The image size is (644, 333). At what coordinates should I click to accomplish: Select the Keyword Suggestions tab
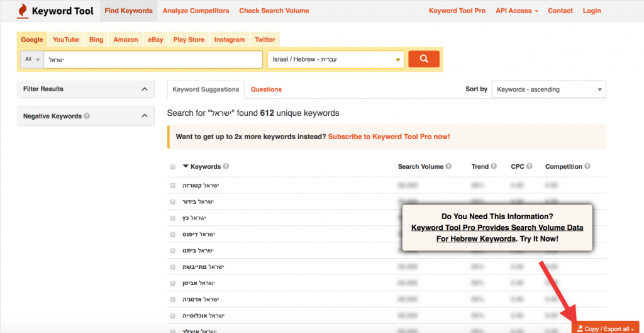click(x=206, y=89)
